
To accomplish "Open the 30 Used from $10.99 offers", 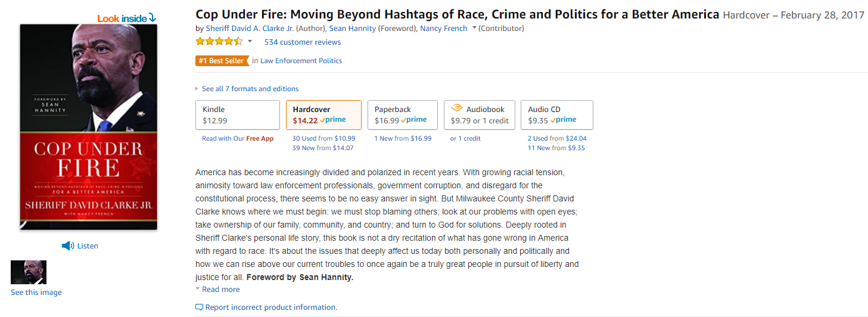I will [323, 138].
